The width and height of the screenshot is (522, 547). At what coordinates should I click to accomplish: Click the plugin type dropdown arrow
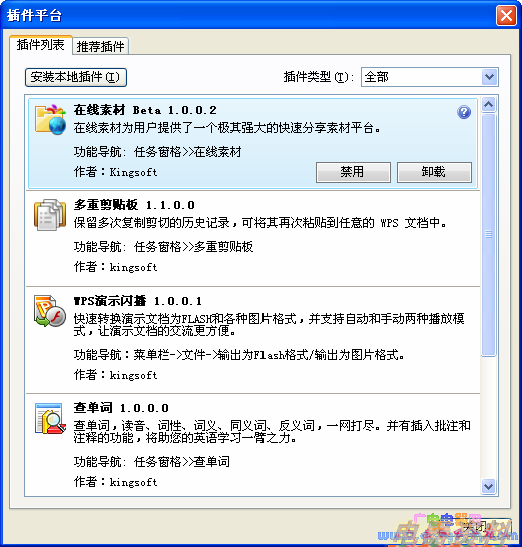[x=490, y=77]
